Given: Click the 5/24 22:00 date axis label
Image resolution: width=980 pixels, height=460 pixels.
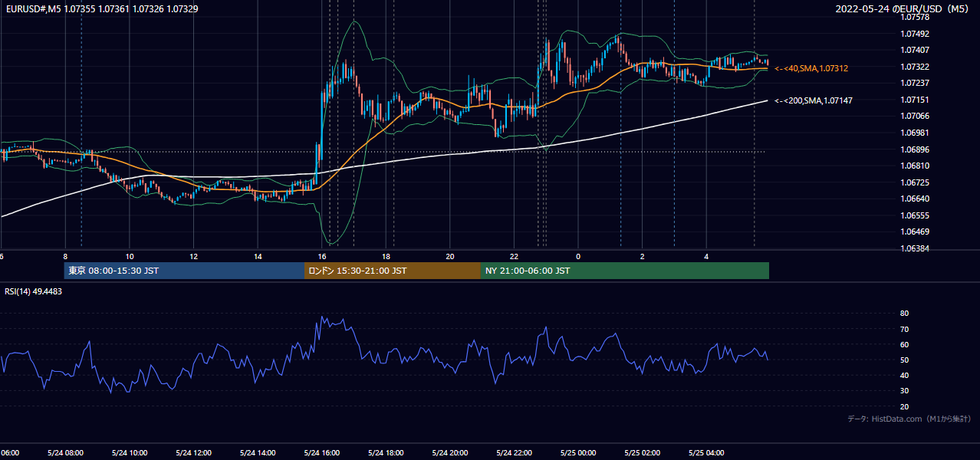Looking at the screenshot, I should point(514,452).
